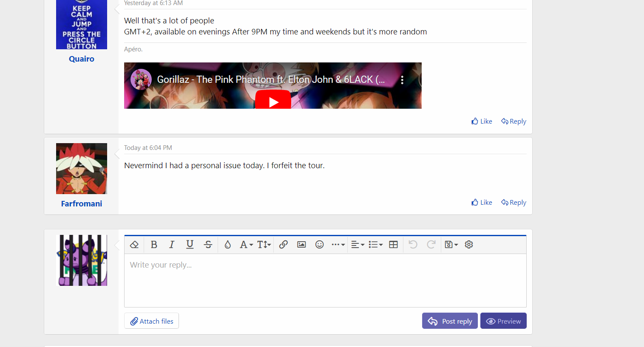Open the font size dropdown
The width and height of the screenshot is (644, 347).
[x=264, y=245]
